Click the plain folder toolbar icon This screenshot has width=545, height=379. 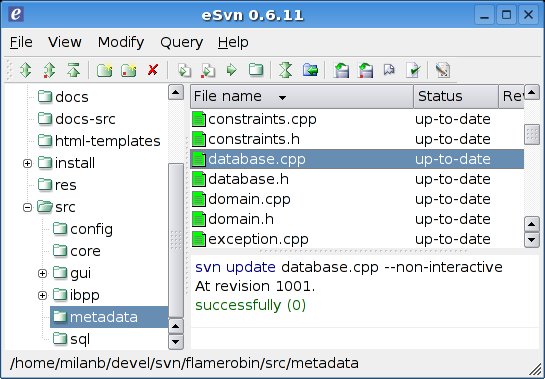point(256,70)
